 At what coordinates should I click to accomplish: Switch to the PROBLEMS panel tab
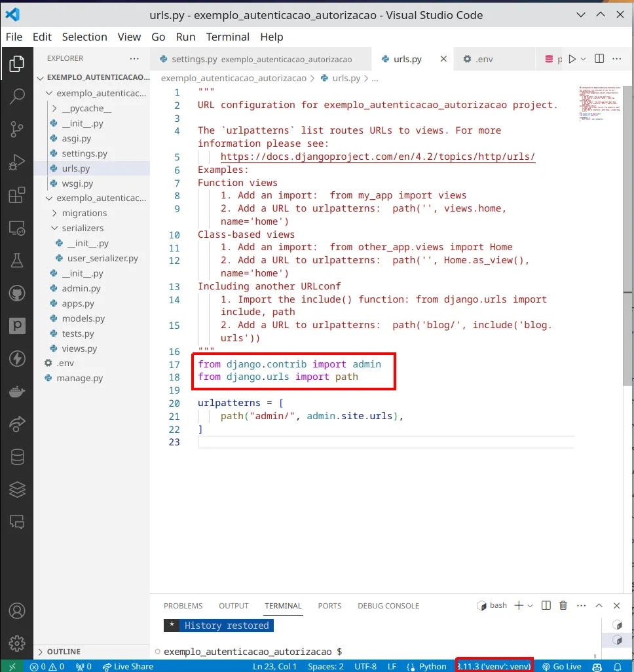tap(183, 606)
